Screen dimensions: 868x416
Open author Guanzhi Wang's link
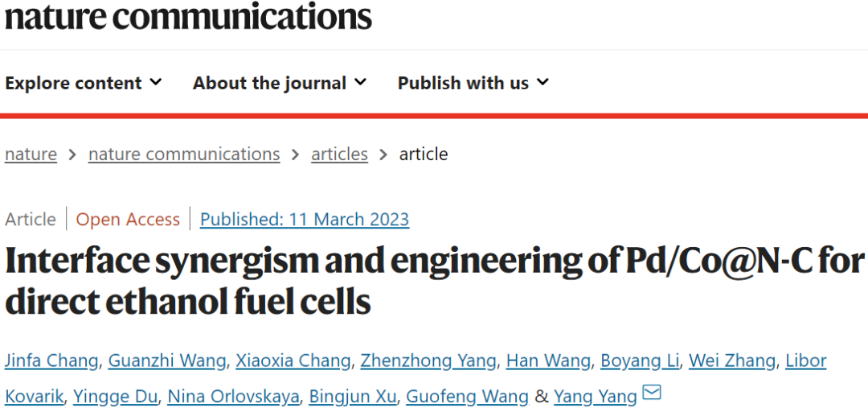[167, 361]
